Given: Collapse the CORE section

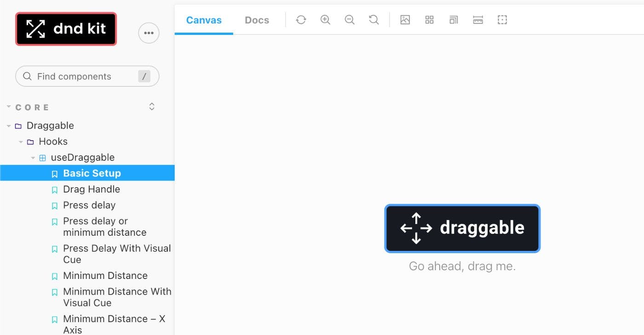Looking at the screenshot, I should click(32, 107).
